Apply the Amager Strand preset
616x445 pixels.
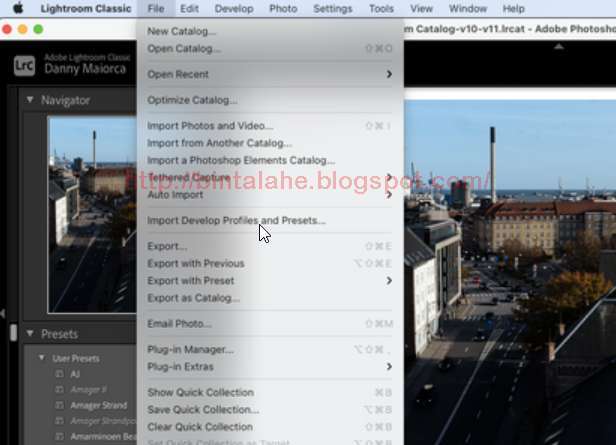click(99, 405)
